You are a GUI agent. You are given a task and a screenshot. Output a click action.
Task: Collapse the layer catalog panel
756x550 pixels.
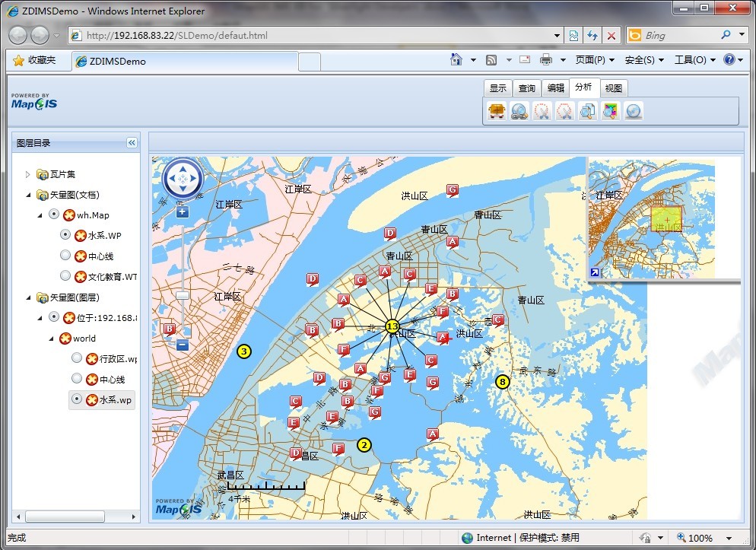(131, 143)
